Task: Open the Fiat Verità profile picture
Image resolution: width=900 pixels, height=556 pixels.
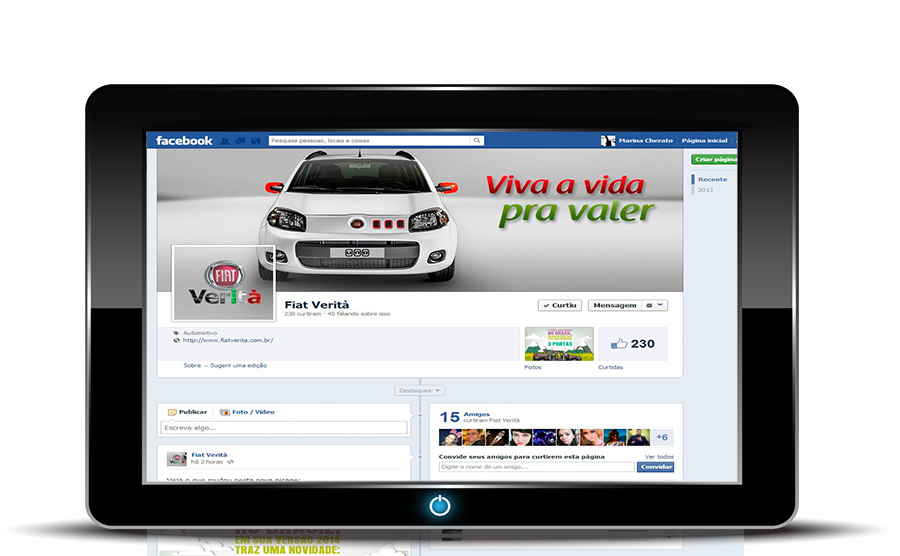Action: pyautogui.click(x=224, y=282)
